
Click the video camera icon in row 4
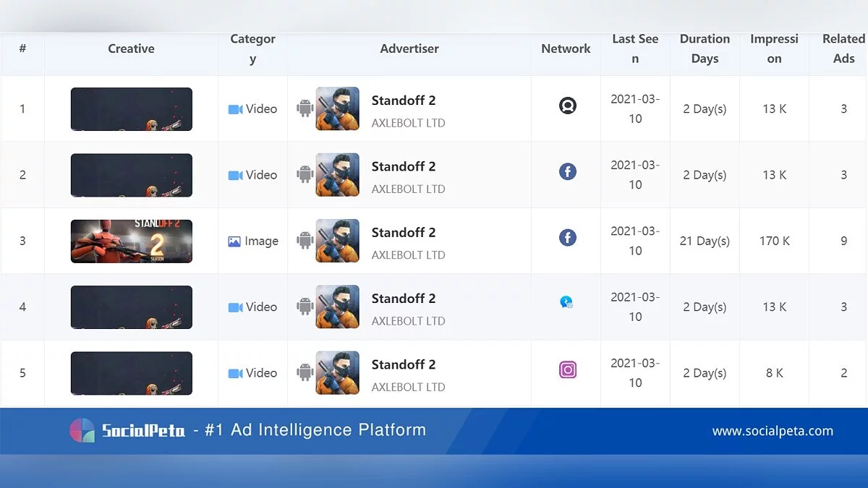click(235, 307)
